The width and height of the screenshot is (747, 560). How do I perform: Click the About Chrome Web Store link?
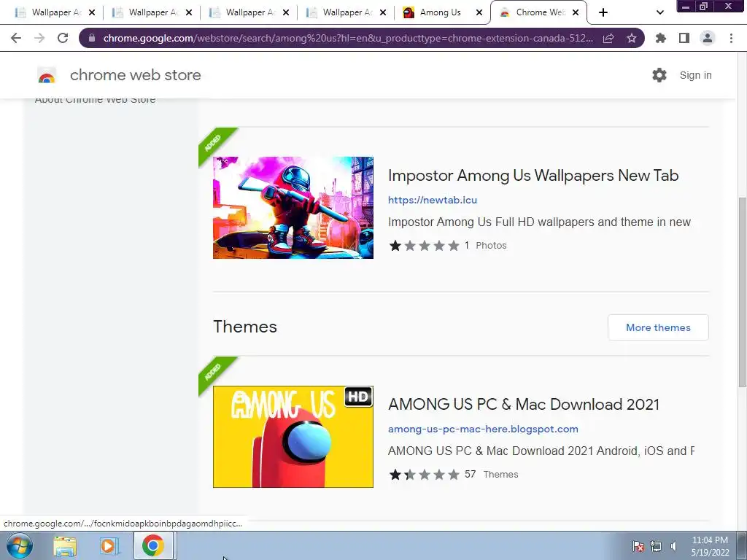(96, 100)
